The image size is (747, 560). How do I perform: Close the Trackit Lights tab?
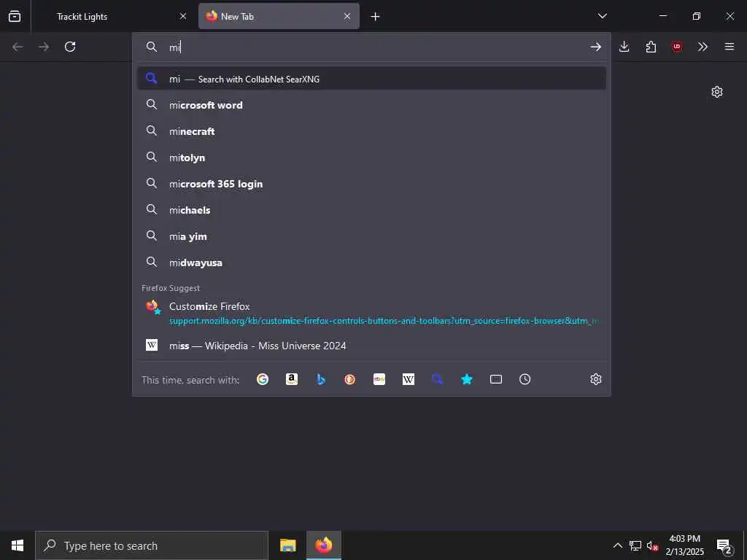183,16
